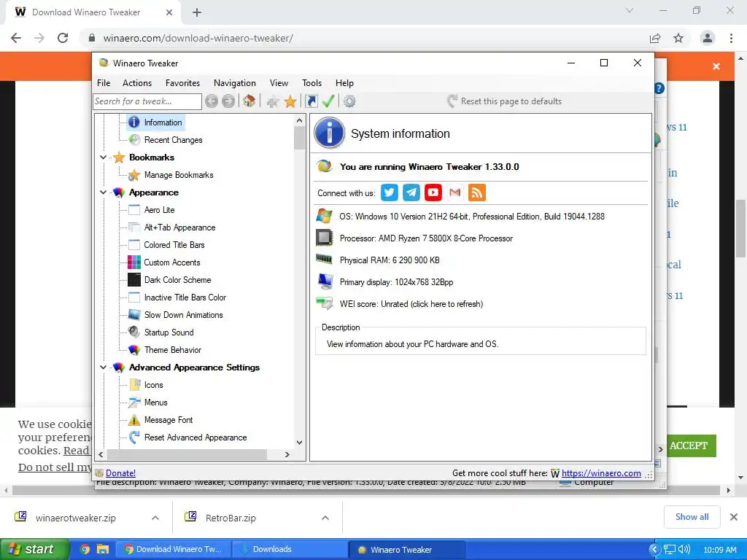Open the Help menu
The image size is (747, 560).
[344, 83]
